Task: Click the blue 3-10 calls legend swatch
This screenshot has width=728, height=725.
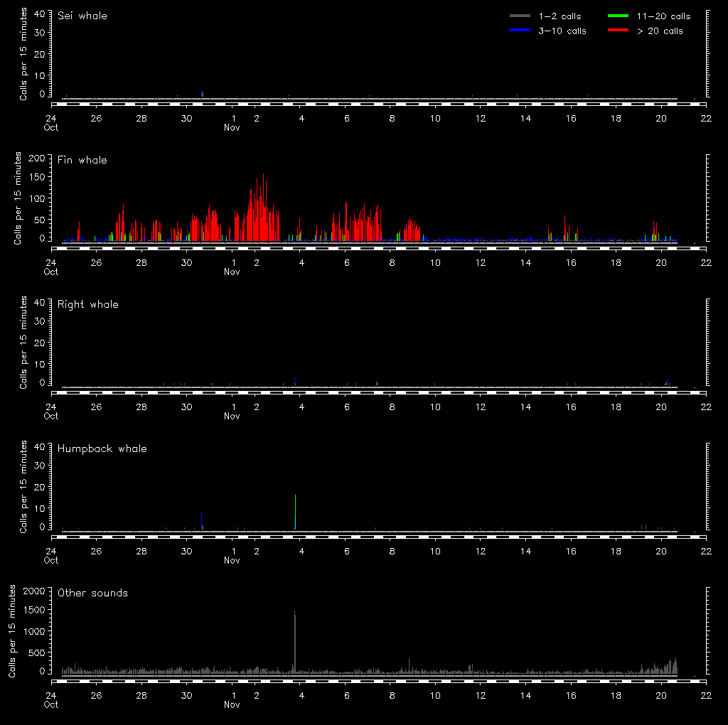Action: pyautogui.click(x=520, y=31)
